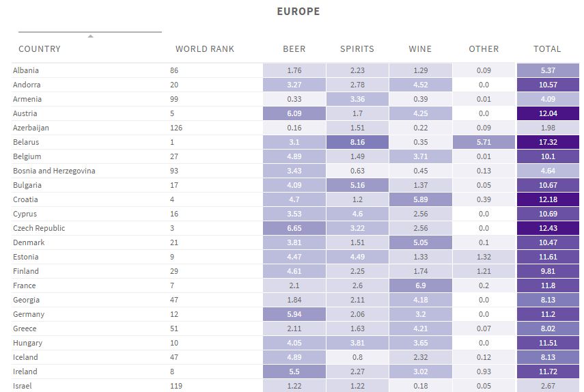This screenshot has height=392, width=584.
Task: Click the France wine cell 6.9
Action: coord(420,285)
